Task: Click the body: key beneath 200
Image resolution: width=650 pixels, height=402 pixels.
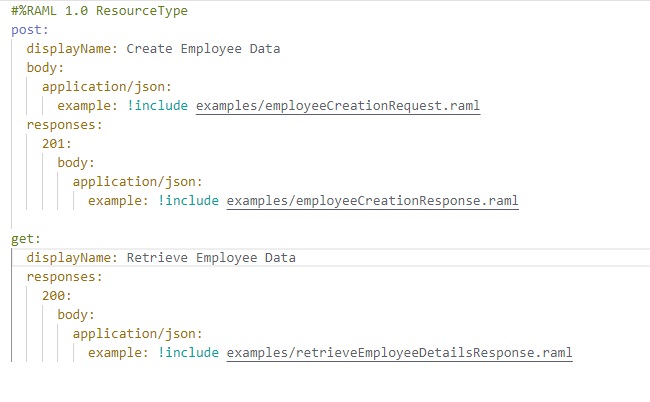Action: coord(76,315)
